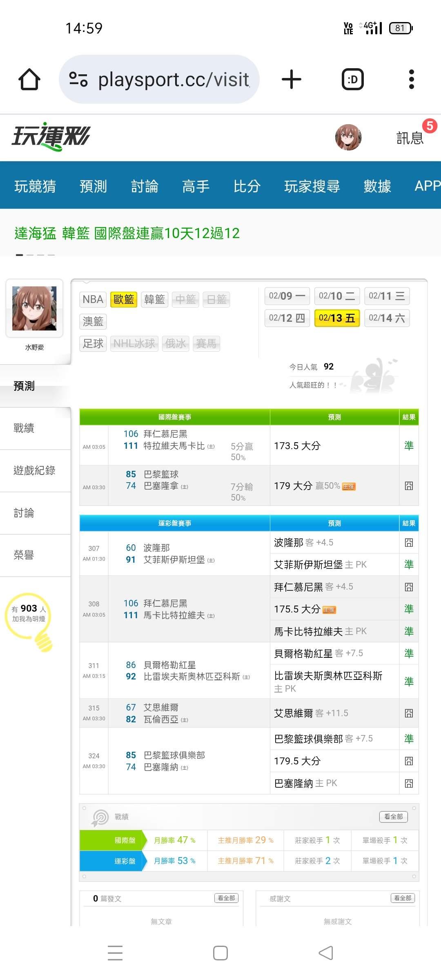Open 討論 in left sidebar
441x980 pixels.
pos(35,513)
